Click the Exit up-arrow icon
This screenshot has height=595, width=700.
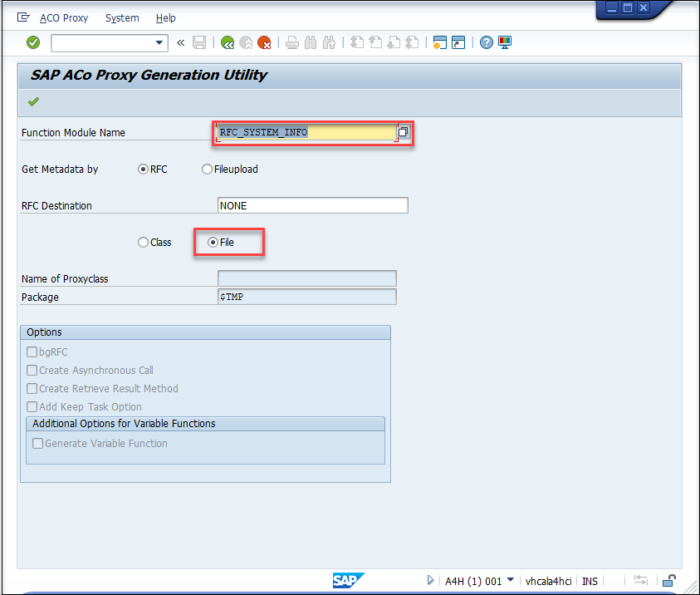246,42
